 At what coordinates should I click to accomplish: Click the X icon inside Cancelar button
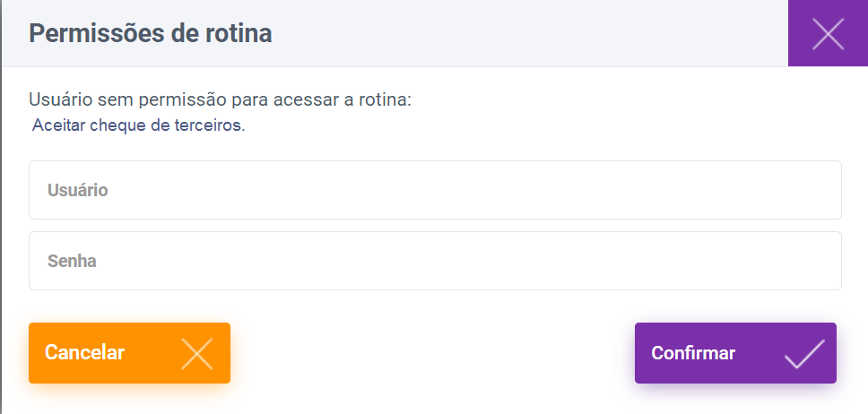(x=197, y=354)
